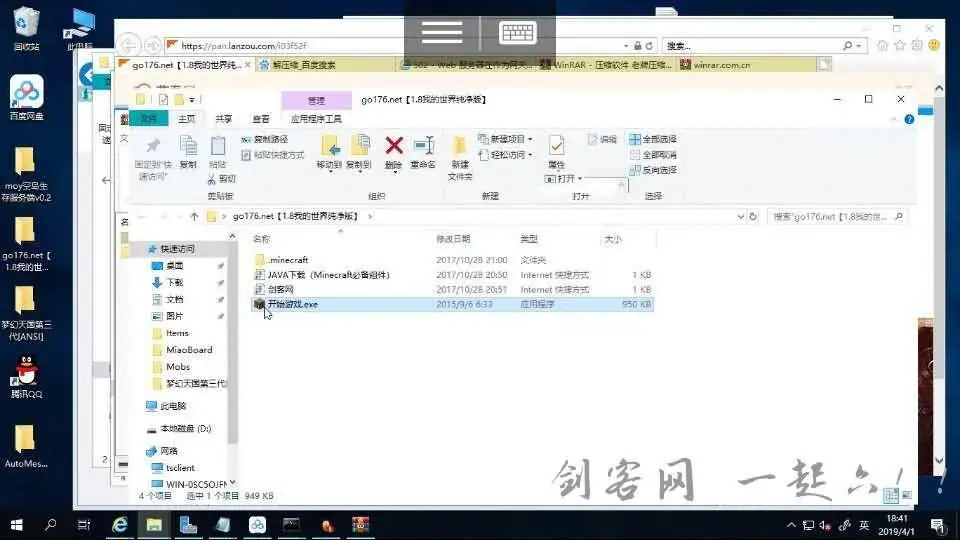Viewport: 960px width, 540px height.
Task: Click the Explorer help question mark icon
Action: (909, 119)
